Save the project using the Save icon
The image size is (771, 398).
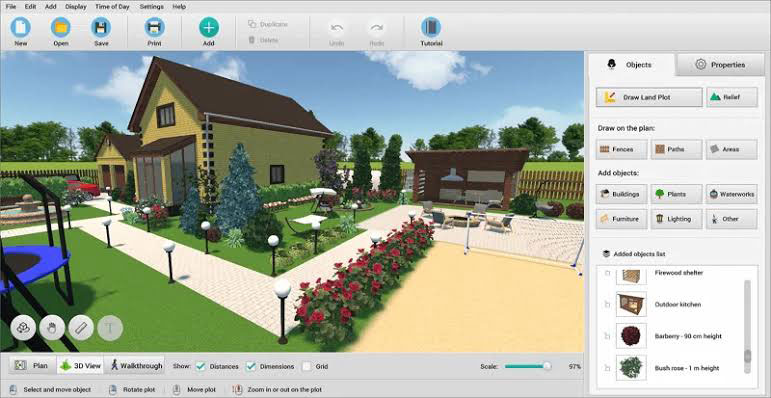[101, 27]
